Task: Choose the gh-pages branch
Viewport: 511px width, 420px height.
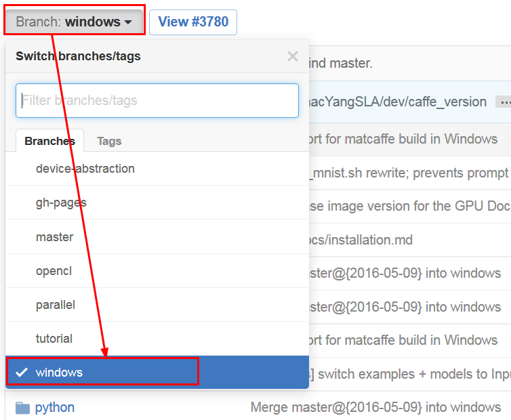Action: pyautogui.click(x=157, y=203)
